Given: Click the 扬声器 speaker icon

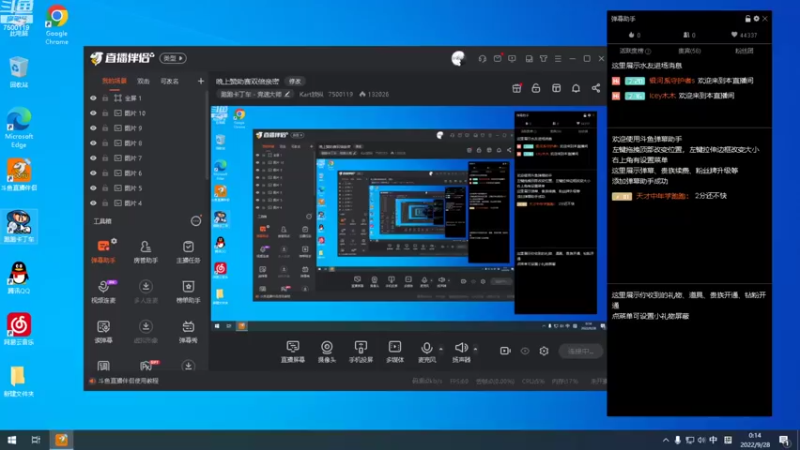Looking at the screenshot, I should (x=461, y=348).
